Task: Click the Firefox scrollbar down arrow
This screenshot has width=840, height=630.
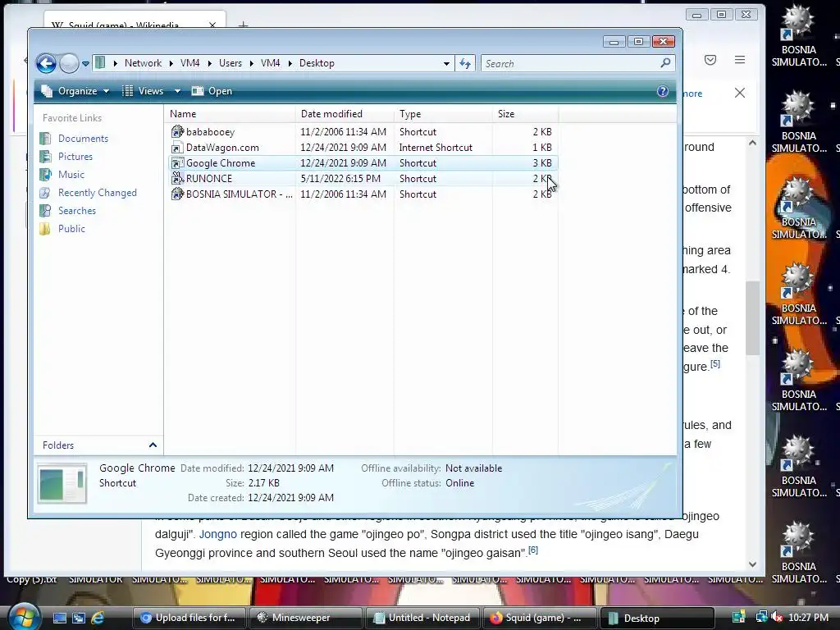Action: coord(752,564)
